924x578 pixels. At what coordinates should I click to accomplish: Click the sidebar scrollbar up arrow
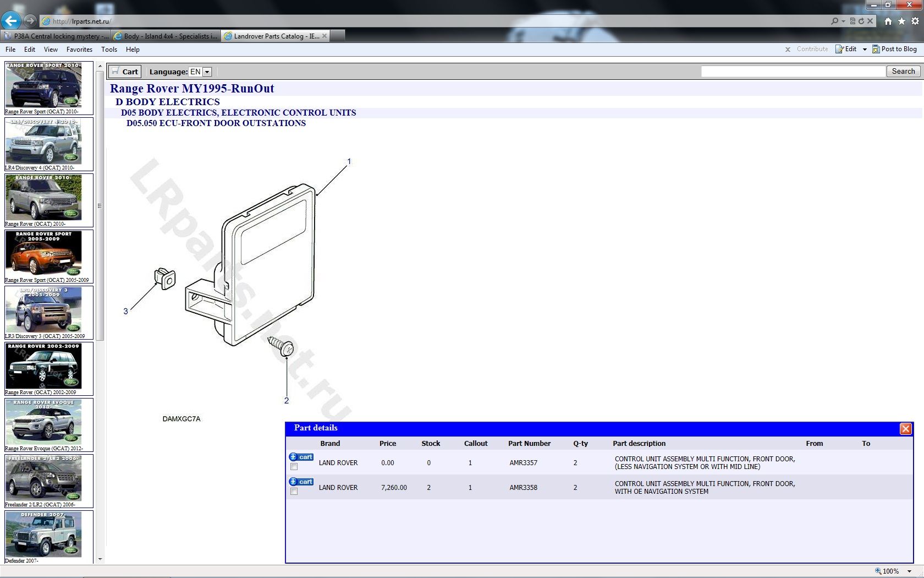coord(100,66)
